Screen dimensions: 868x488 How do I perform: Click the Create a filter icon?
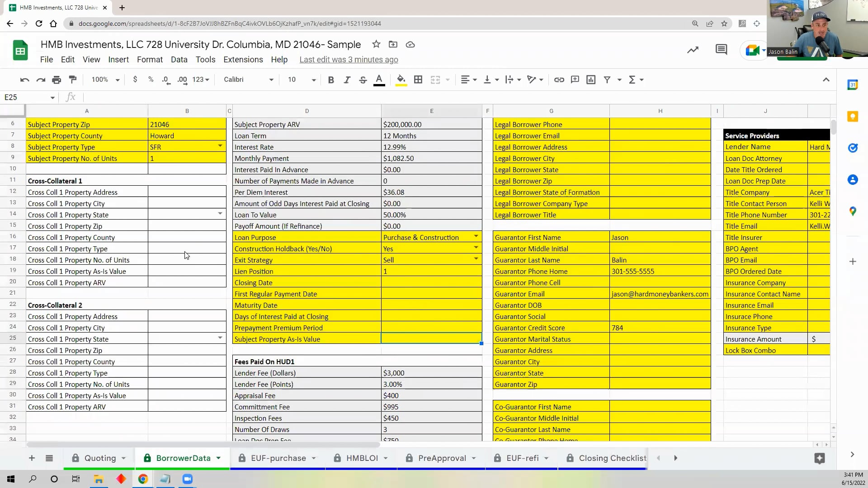pos(607,80)
